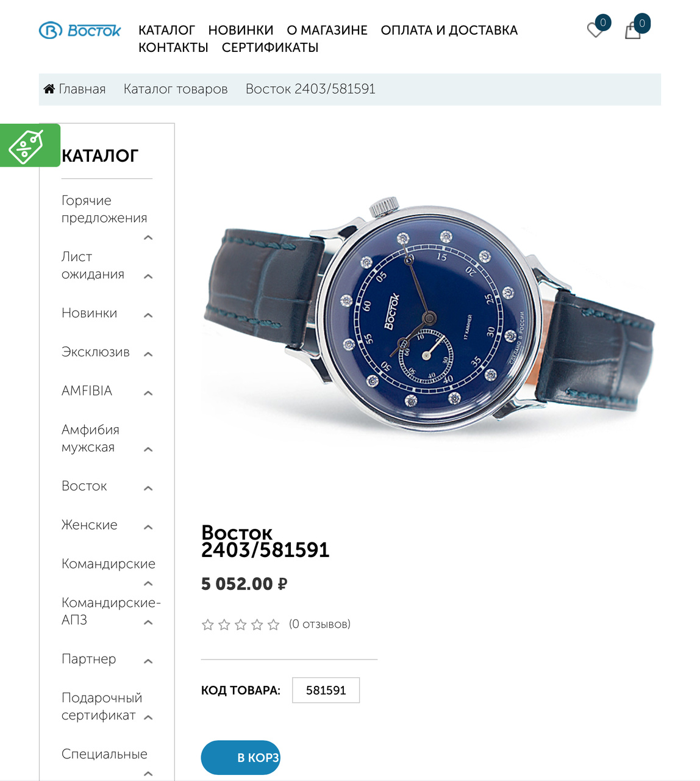
Task: Go to the СЕРТИФИКАТЫ page
Action: point(270,47)
